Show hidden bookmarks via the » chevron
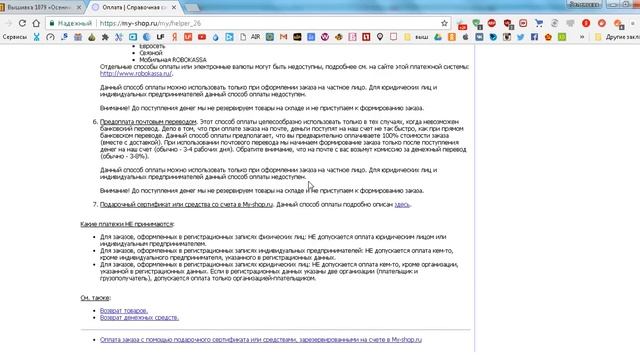This screenshot has height=360, width=640. pos(582,37)
